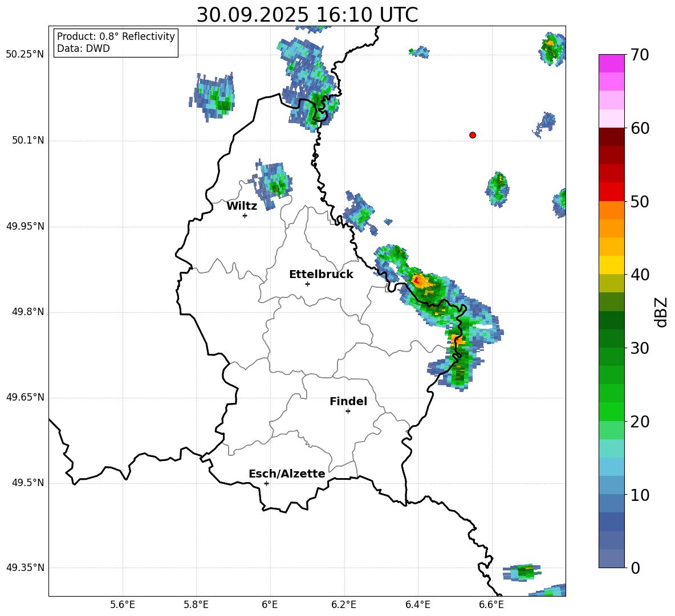
Task: Click the 50.1°N latitude label
Action: (29, 140)
